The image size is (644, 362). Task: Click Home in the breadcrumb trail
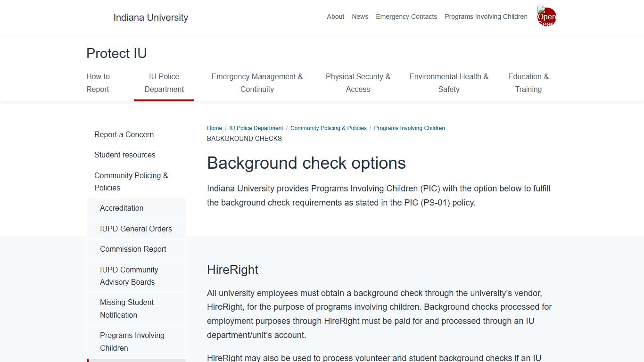coord(215,128)
